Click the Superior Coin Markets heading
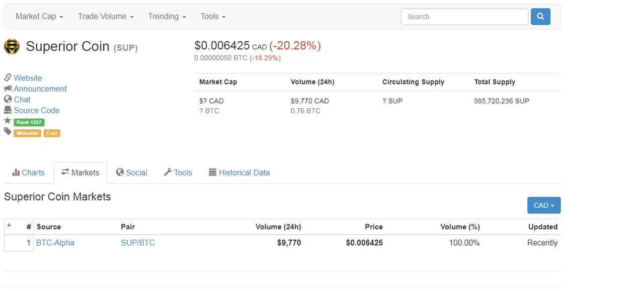644x291 pixels. (57, 197)
